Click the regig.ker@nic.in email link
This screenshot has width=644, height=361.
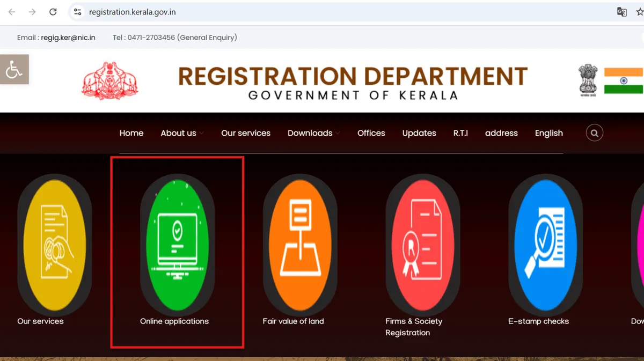(68, 38)
